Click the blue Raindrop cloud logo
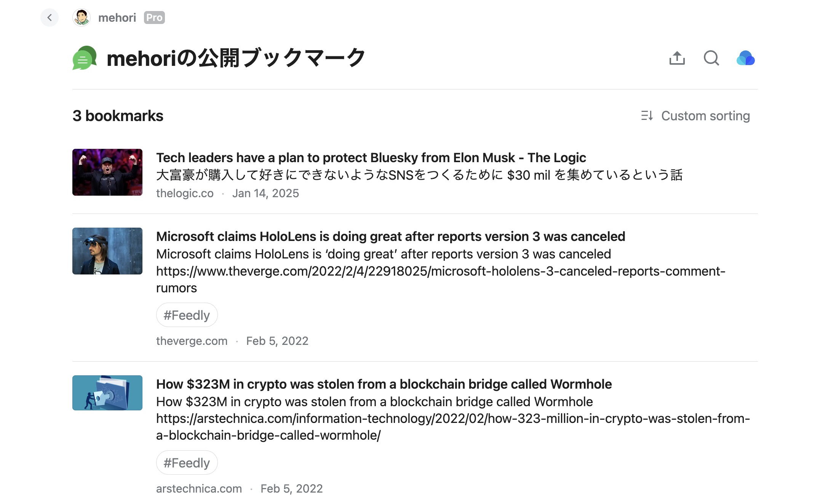 745,58
